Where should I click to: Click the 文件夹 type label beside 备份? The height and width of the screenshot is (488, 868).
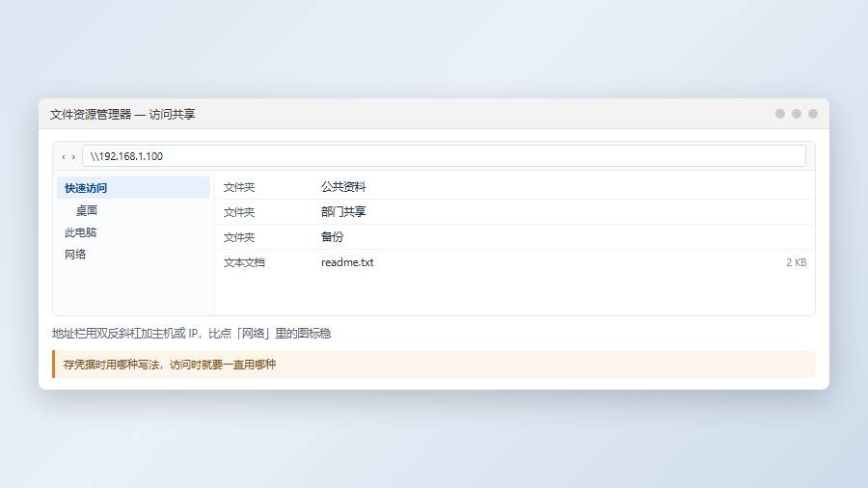[x=239, y=237]
